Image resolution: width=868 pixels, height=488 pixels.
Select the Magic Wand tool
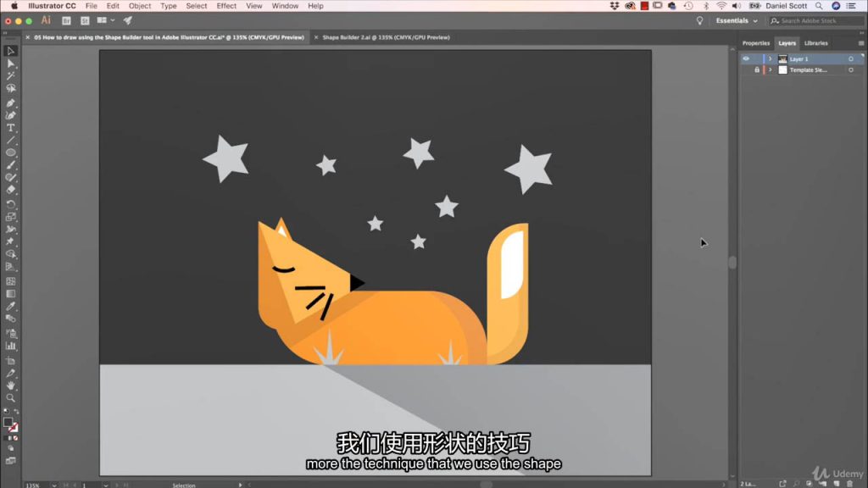click(x=10, y=75)
